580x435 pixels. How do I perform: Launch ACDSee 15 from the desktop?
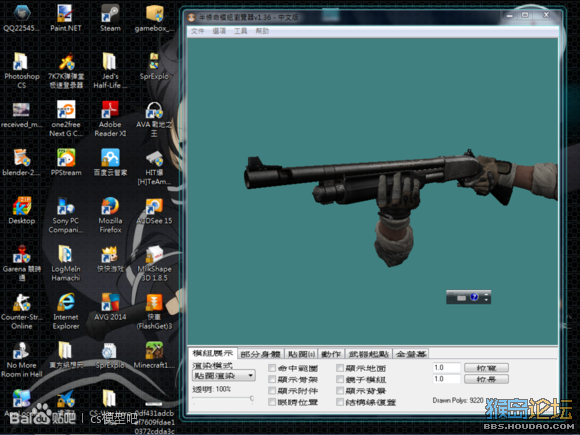(154, 210)
